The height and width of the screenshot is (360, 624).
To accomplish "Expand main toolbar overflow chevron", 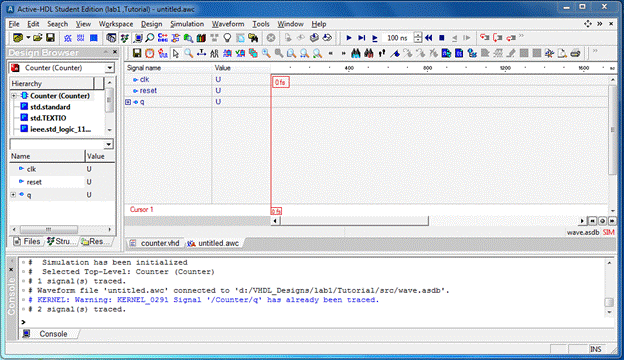I will pos(521,36).
